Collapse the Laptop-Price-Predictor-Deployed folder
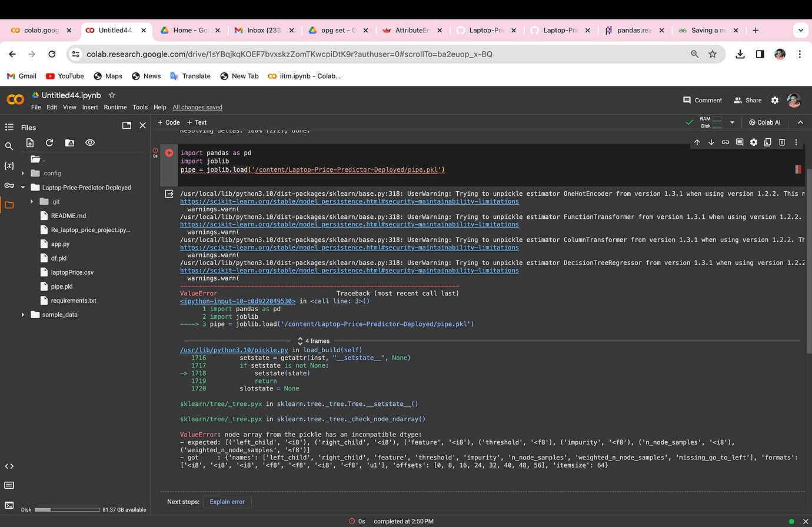 coord(22,187)
